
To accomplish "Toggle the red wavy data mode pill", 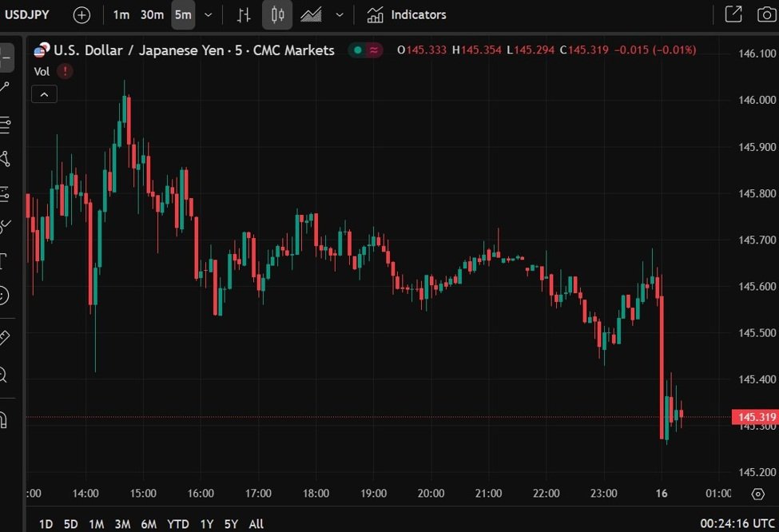I will [x=374, y=50].
